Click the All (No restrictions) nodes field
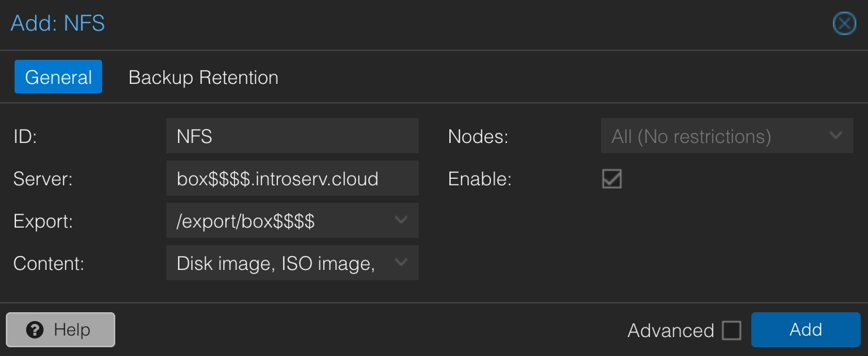The image size is (868, 356). click(x=693, y=136)
